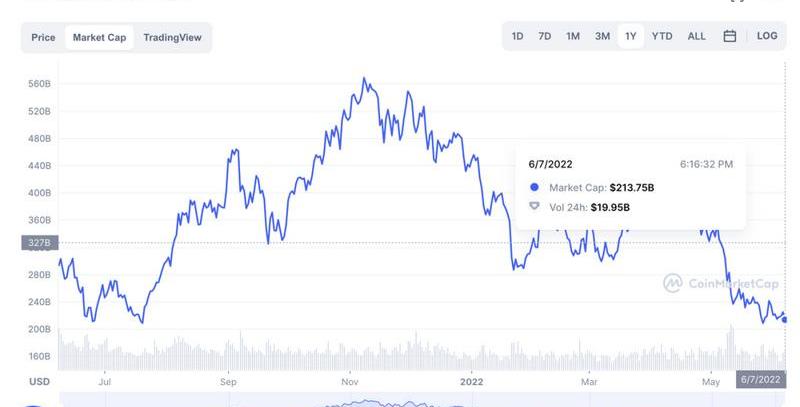The height and width of the screenshot is (407, 800).
Task: Switch to the Price tab
Action: coord(43,38)
